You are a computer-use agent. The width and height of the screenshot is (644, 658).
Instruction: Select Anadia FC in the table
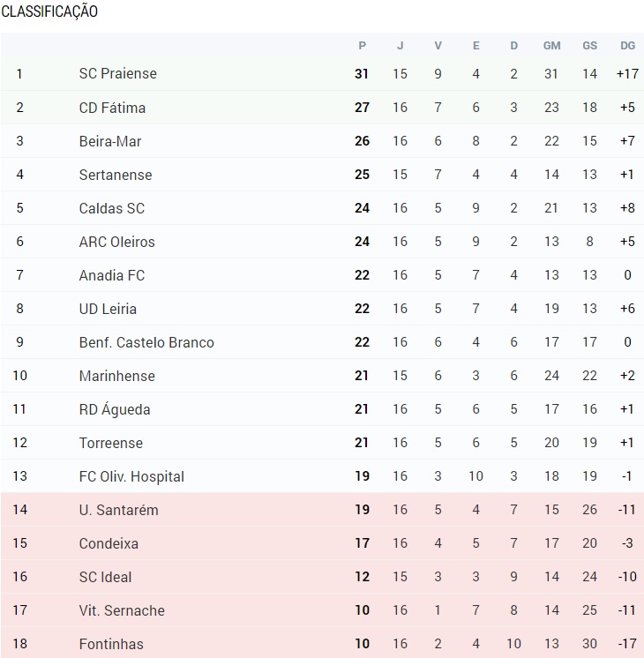pyautogui.click(x=111, y=275)
